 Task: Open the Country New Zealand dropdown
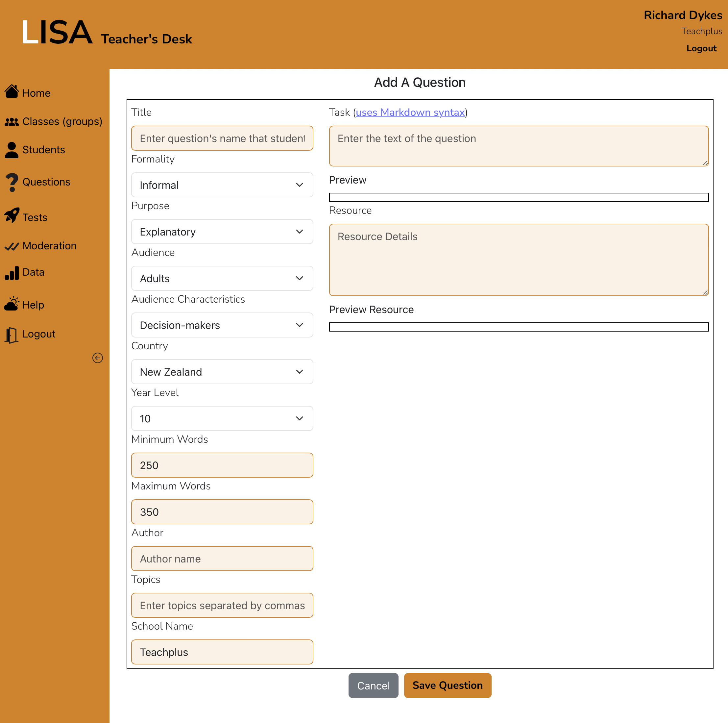222,372
